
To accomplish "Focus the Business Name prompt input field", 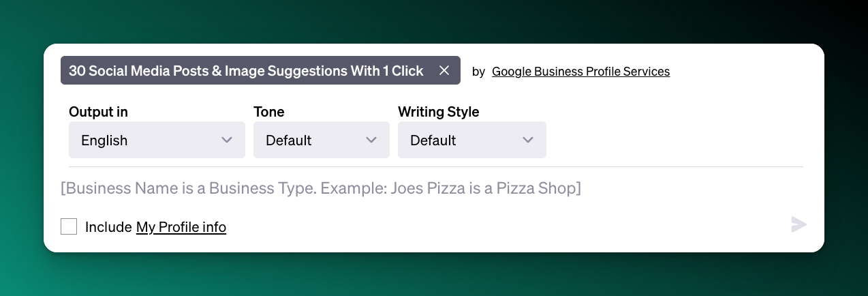I will point(409,188).
